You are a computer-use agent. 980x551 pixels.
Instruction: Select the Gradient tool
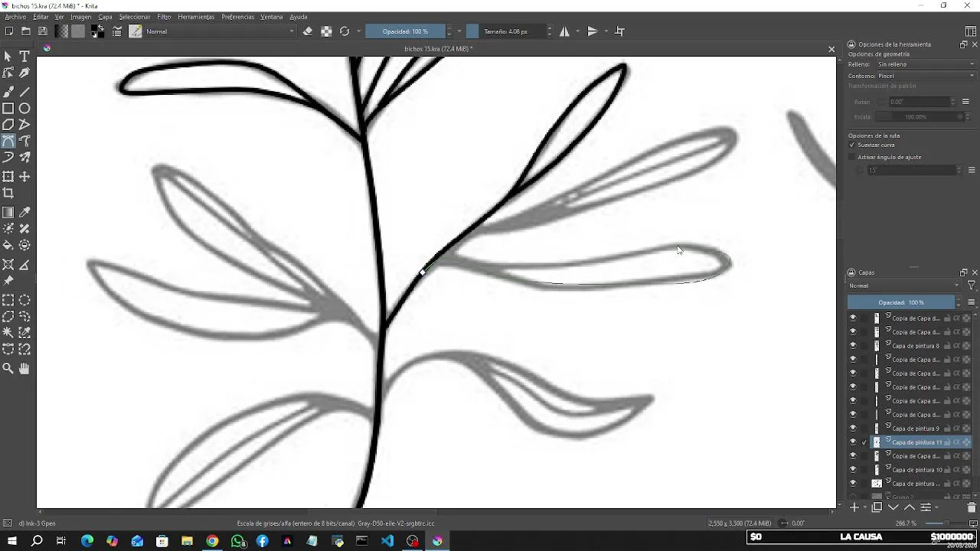(x=8, y=213)
